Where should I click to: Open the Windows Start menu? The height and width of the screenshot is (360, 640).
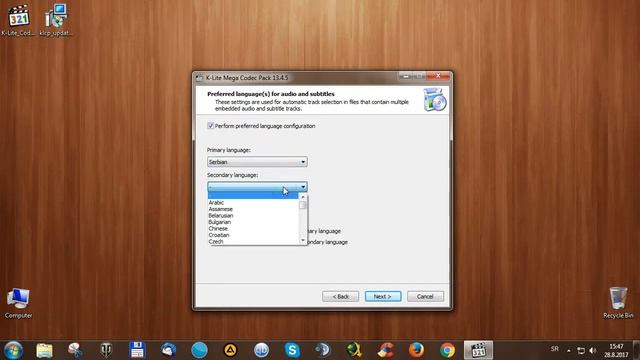pyautogui.click(x=13, y=350)
